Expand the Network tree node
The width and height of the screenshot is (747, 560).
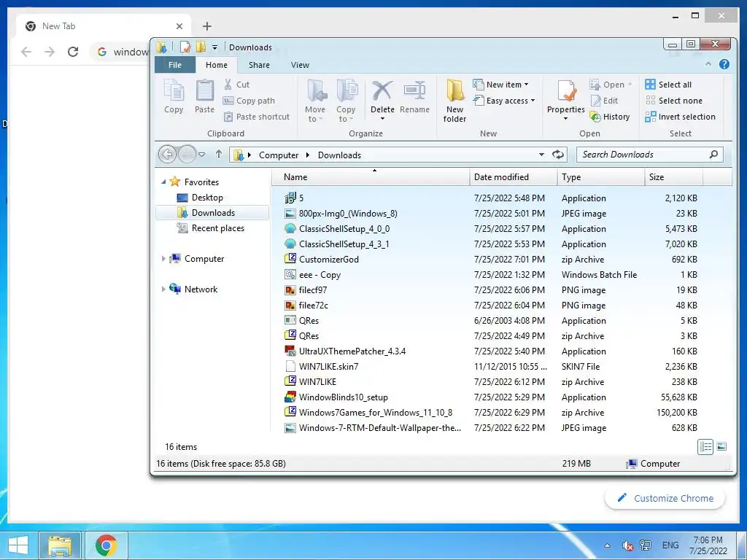coord(163,289)
